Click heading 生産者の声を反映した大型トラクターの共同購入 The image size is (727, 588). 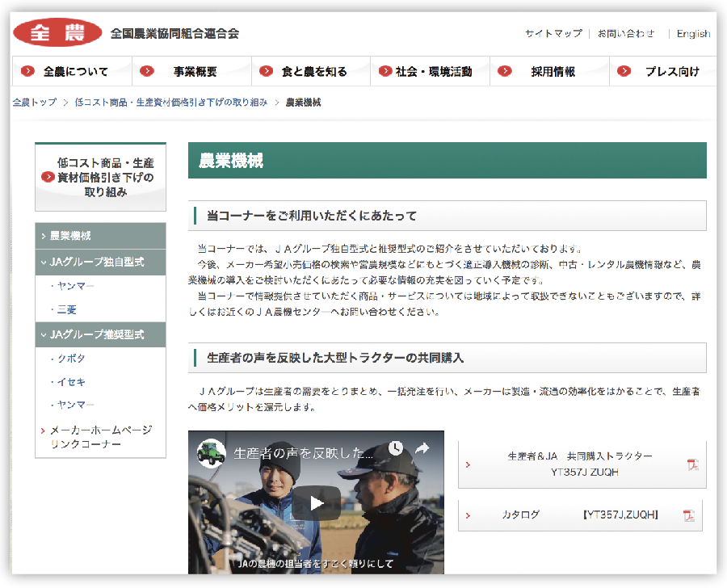coord(335,358)
